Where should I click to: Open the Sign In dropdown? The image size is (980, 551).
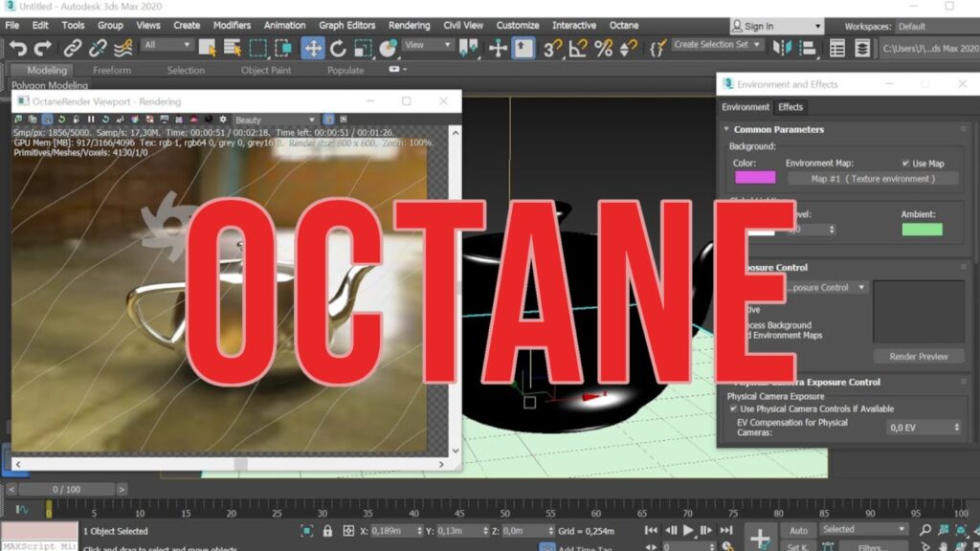click(777, 26)
